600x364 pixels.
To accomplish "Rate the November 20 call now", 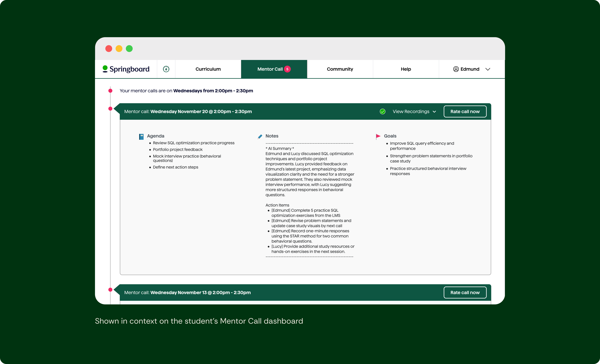I will coord(465,112).
